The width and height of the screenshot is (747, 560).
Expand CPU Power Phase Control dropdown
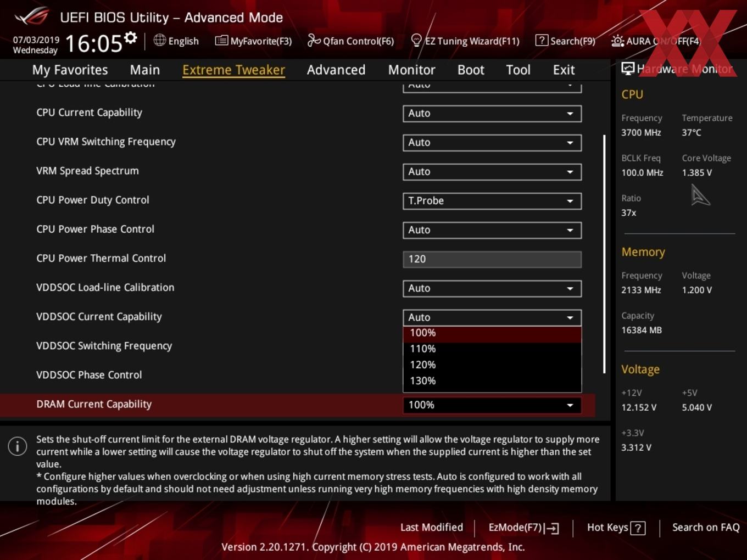[x=492, y=229]
